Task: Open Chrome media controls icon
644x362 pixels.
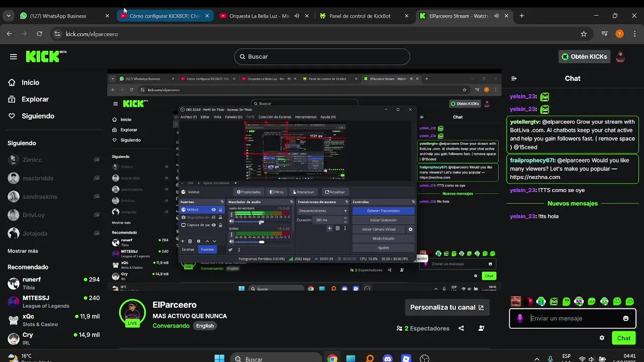Action: click(x=604, y=34)
